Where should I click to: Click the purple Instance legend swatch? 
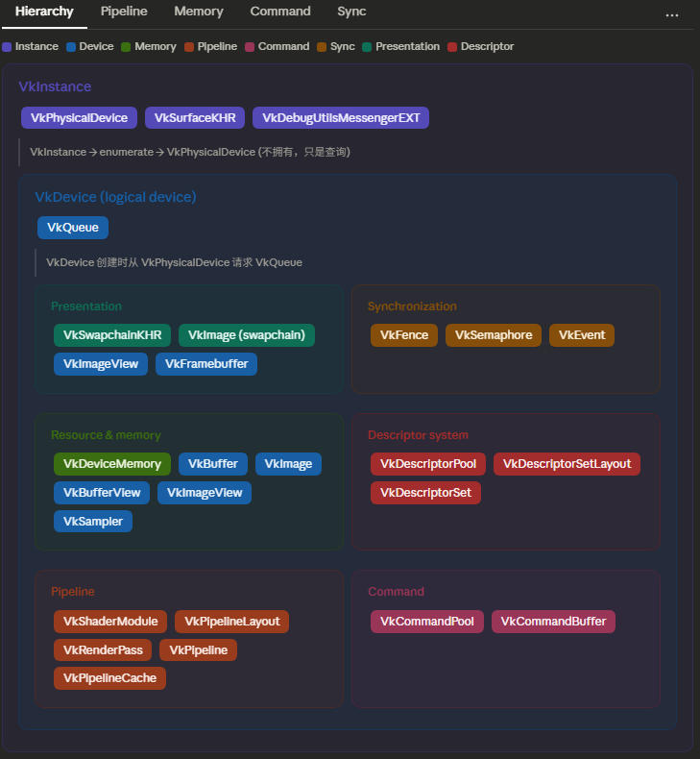coord(8,46)
